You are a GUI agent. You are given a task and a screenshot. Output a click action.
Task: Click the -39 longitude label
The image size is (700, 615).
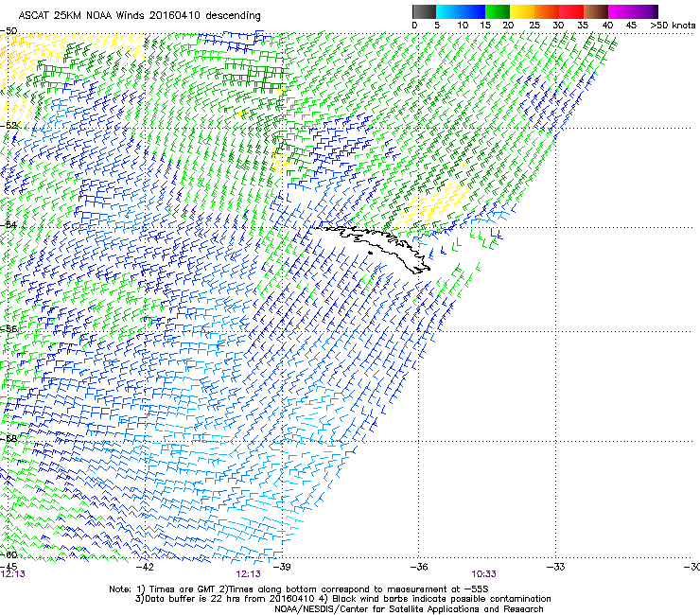click(x=281, y=567)
